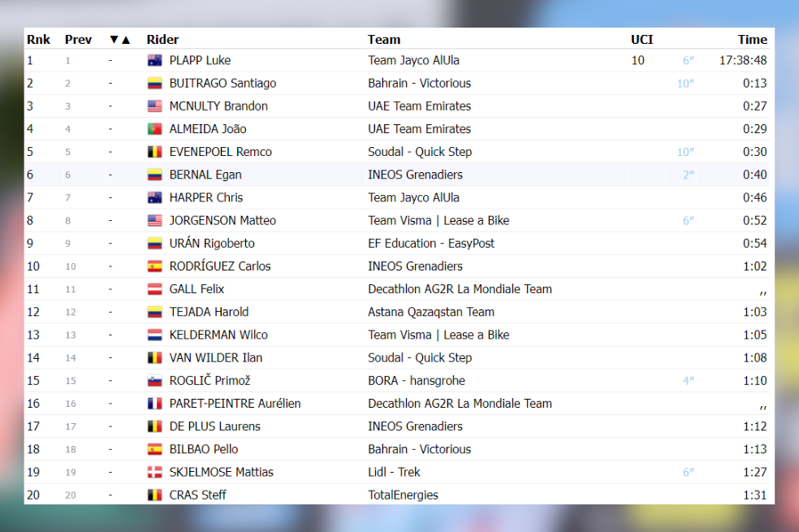The height and width of the screenshot is (532, 799).
Task: Open rider page for HARPER Chris
Action: [x=206, y=197]
